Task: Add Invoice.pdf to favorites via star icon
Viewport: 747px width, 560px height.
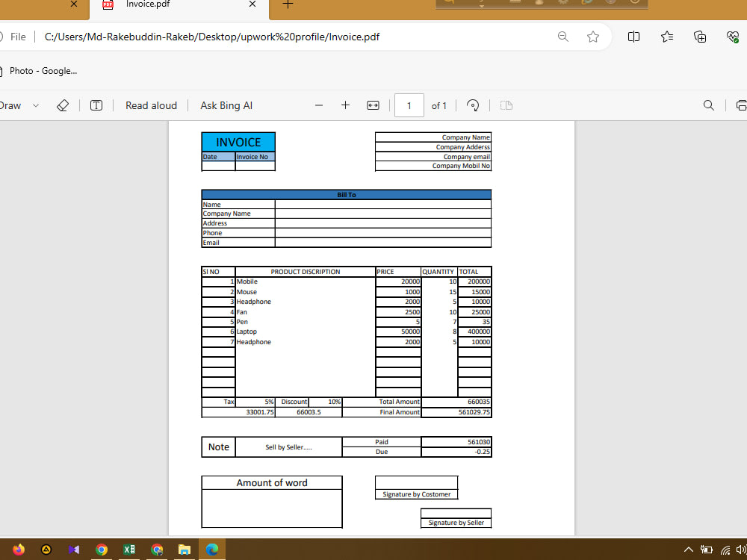Action: [592, 36]
